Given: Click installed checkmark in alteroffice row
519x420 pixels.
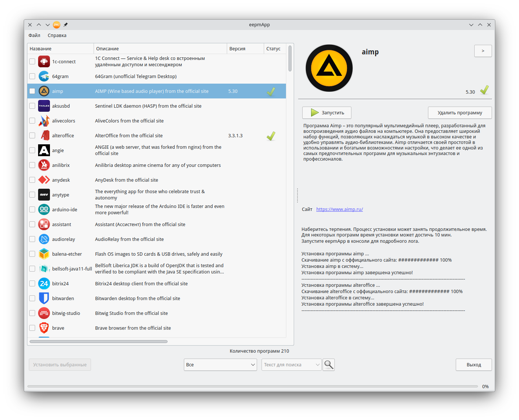Looking at the screenshot, I should click(271, 136).
